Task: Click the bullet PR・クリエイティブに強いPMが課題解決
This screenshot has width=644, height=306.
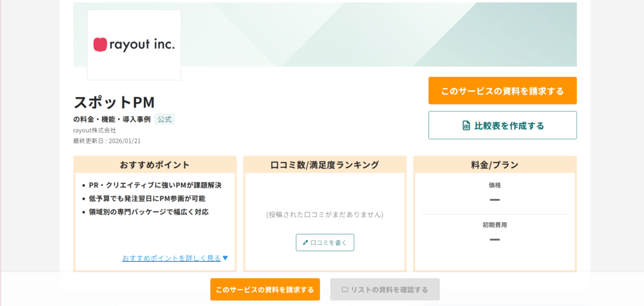Action: pyautogui.click(x=155, y=185)
